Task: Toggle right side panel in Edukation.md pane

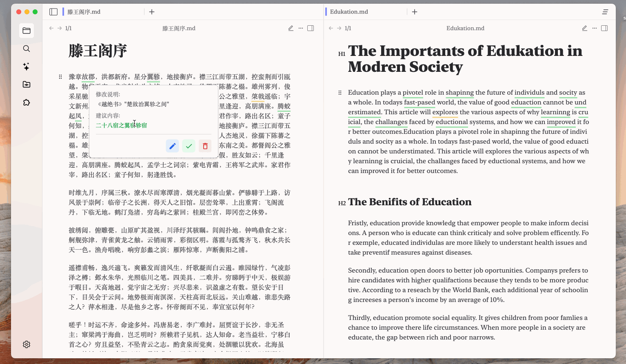Action: [604, 28]
